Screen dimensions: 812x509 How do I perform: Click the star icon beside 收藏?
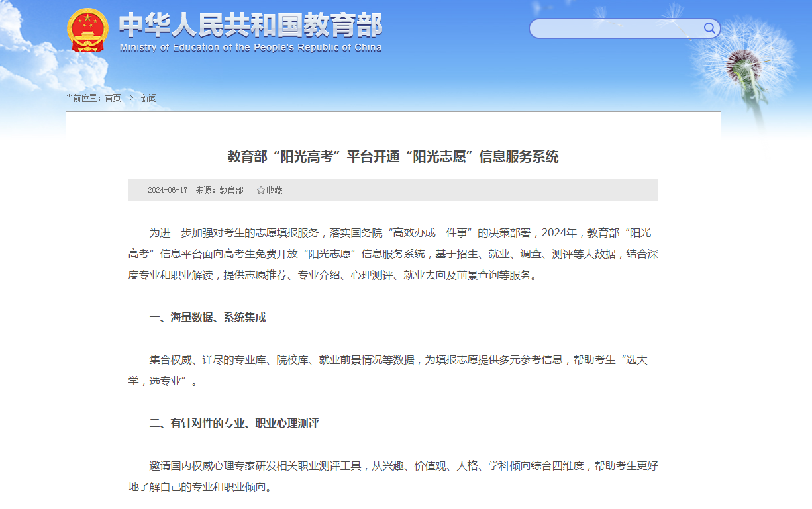click(260, 190)
